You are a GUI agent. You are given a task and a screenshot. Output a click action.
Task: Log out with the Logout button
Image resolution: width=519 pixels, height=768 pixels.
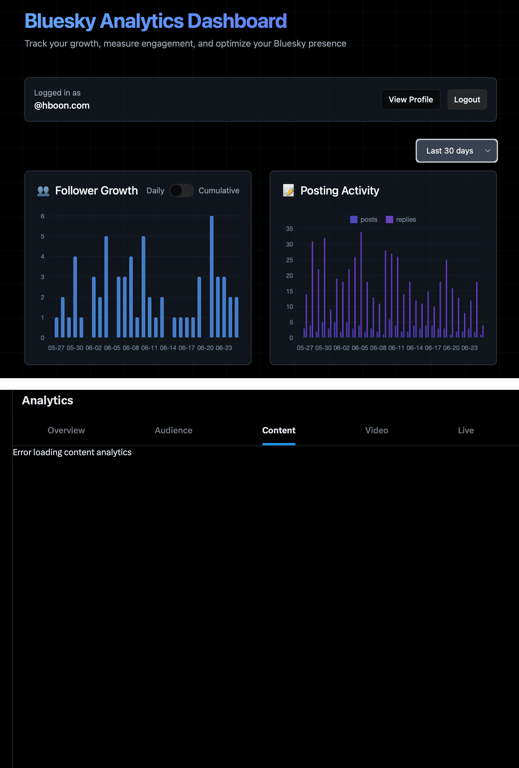click(467, 99)
